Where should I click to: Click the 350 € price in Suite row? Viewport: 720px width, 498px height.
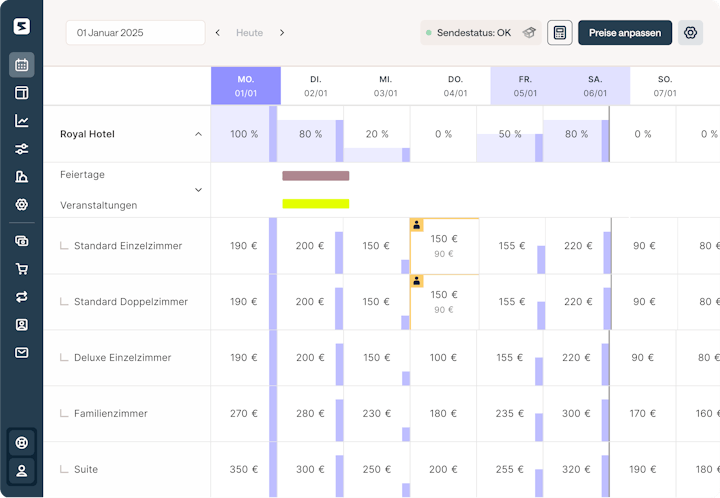244,469
